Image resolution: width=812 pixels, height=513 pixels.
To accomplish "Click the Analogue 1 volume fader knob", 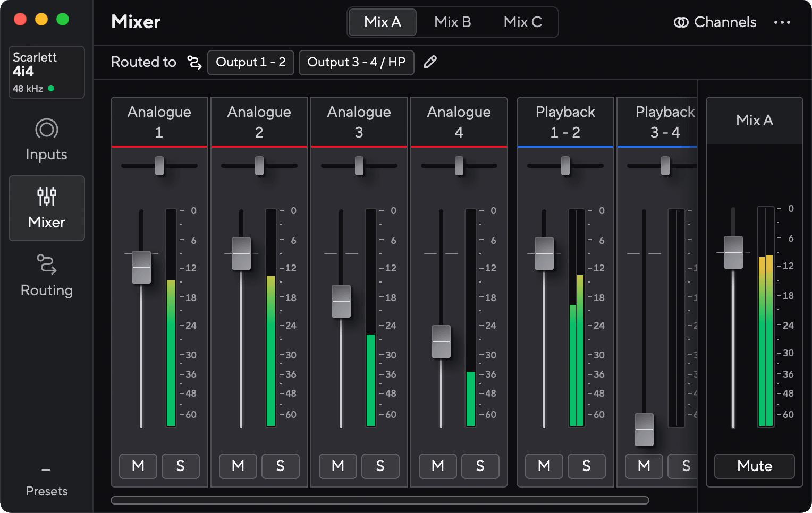I will [x=141, y=267].
